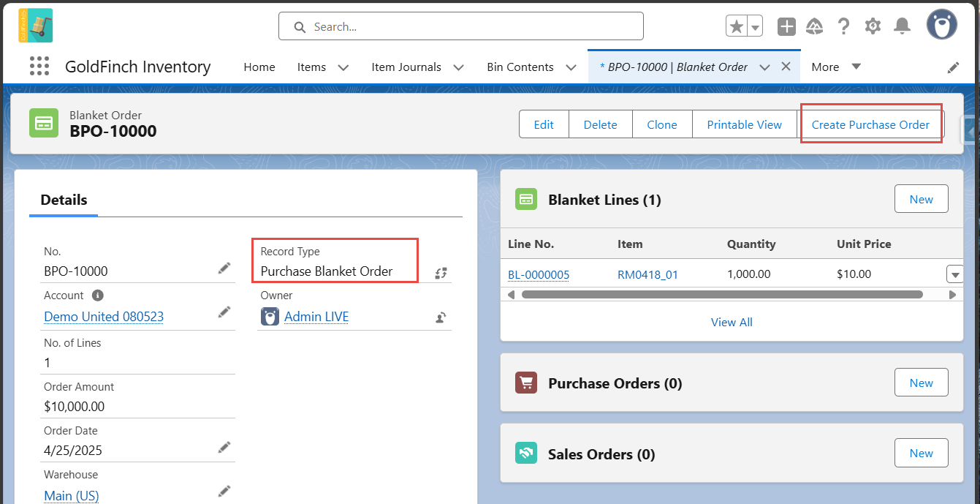
Task: Click View All under Blanket Lines
Action: (x=732, y=322)
